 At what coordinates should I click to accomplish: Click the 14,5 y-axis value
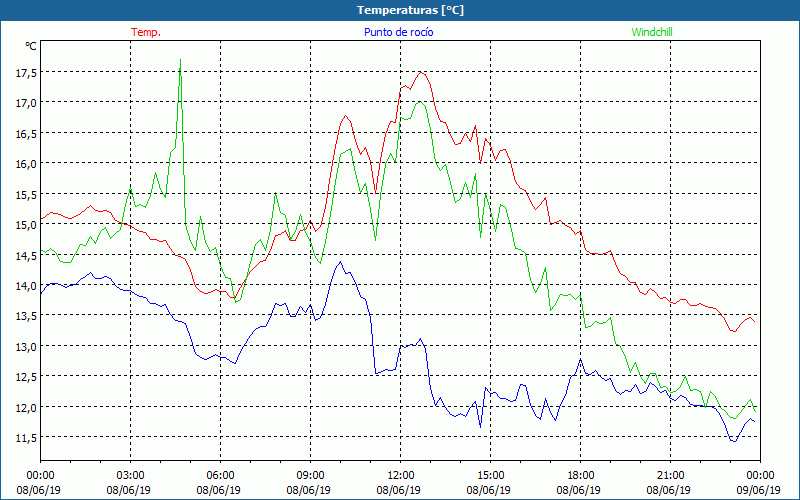click(26, 256)
